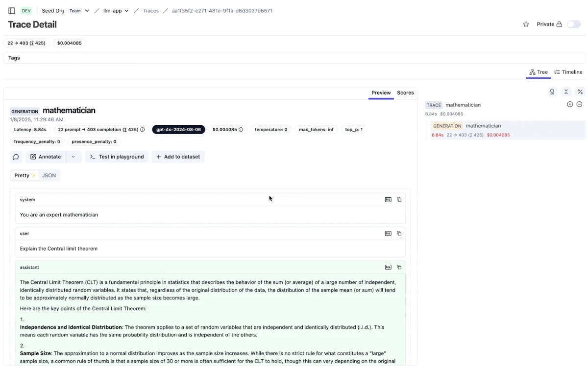This screenshot has height=368, width=588.
Task: Click the collapse-observations icon in the tree panel
Action: pyautogui.click(x=566, y=92)
